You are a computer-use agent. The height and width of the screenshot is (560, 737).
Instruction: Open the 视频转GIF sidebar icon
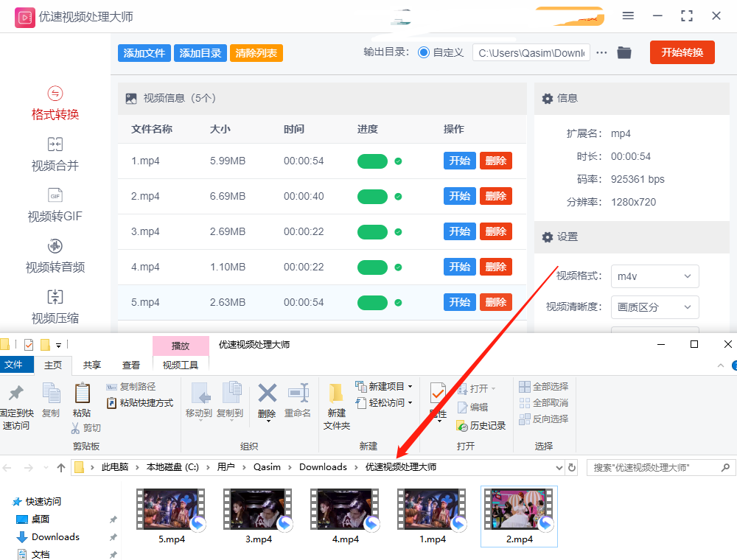click(x=55, y=195)
